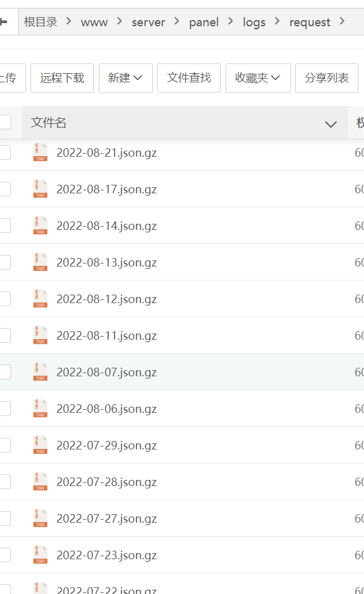
Task: Expand the 收藏夹 dropdown
Action: 258,78
